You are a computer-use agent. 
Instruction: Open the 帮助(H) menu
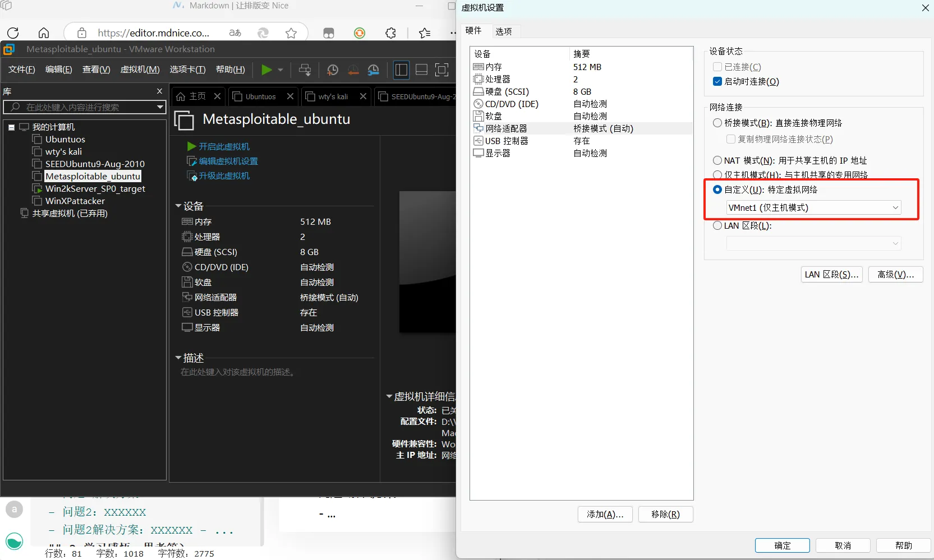231,70
